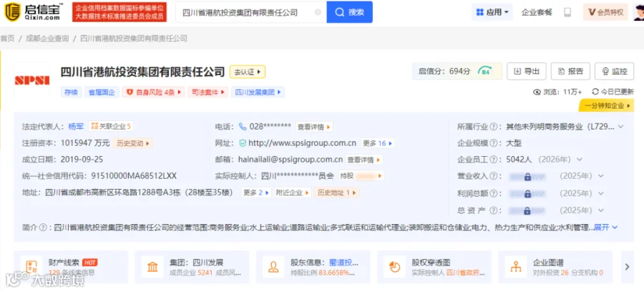Open 企业套餐 menu item
The width and height of the screenshot is (644, 292).
click(537, 12)
